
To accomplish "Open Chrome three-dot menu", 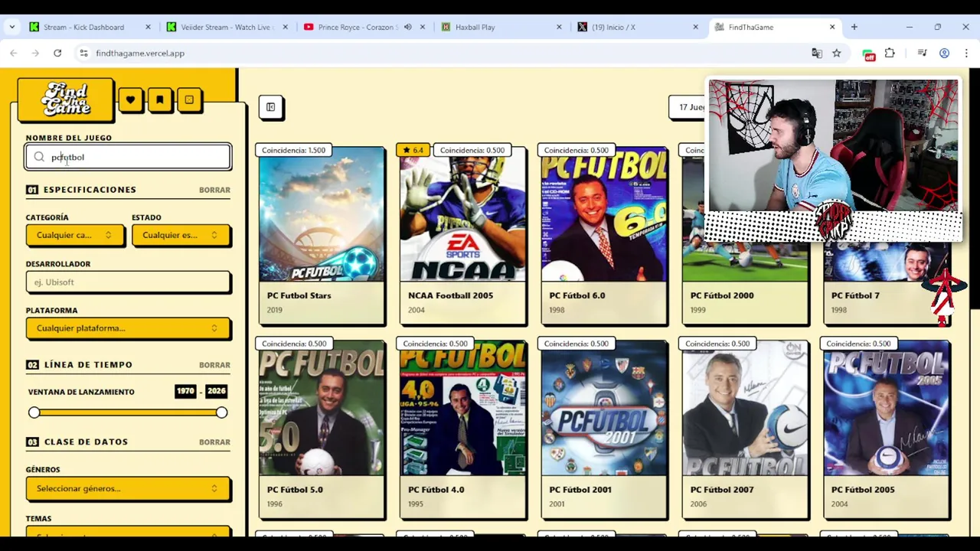I will click(x=966, y=53).
